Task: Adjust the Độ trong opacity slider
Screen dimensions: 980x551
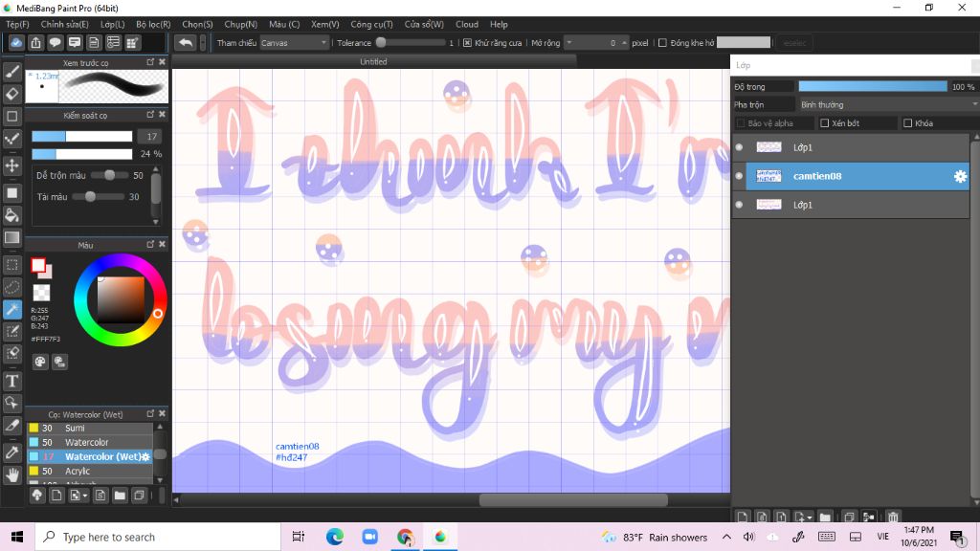Action: [x=873, y=87]
